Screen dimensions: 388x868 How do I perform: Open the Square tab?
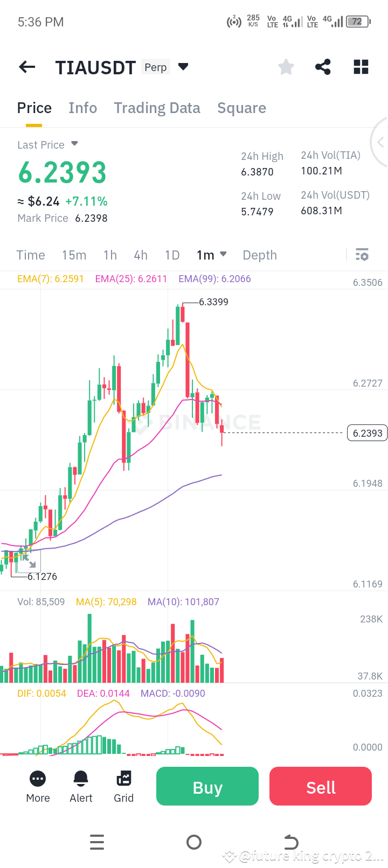coord(241,108)
